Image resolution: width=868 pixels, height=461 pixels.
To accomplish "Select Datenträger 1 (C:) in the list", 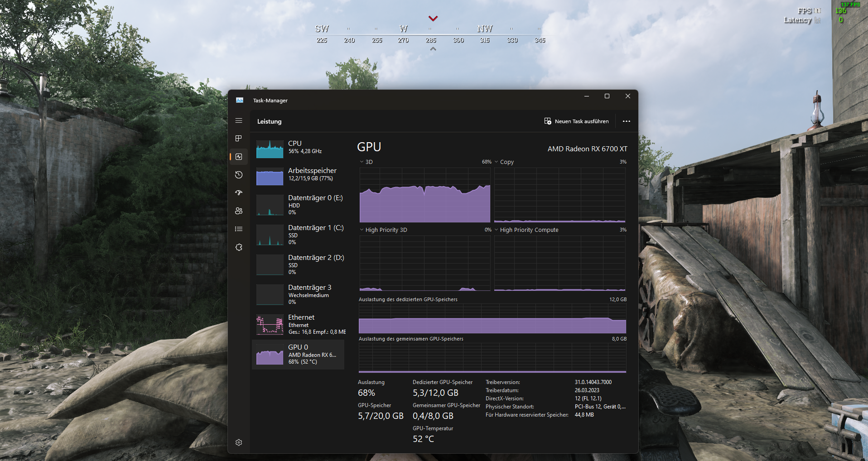I will pyautogui.click(x=298, y=235).
